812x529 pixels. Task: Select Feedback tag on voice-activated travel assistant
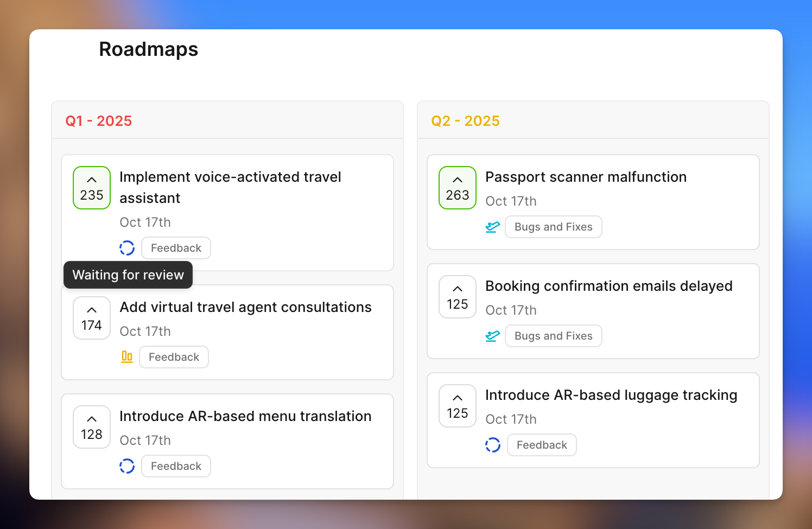pyautogui.click(x=176, y=248)
